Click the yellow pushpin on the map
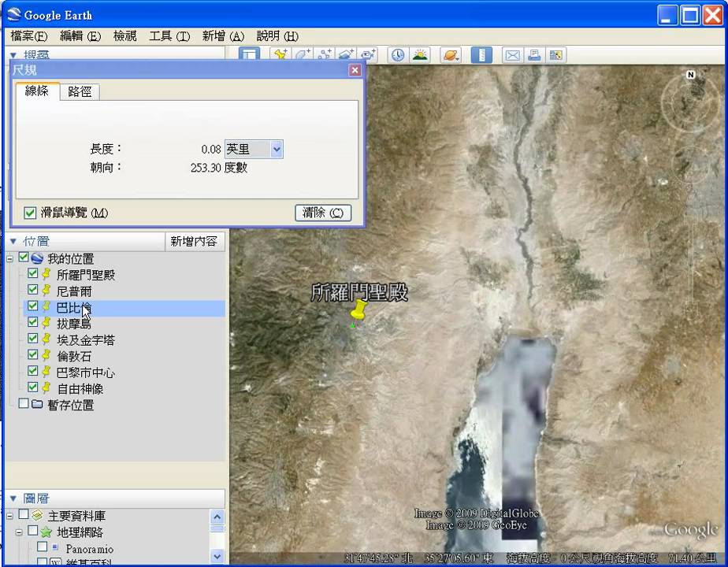The width and height of the screenshot is (728, 567). click(358, 310)
